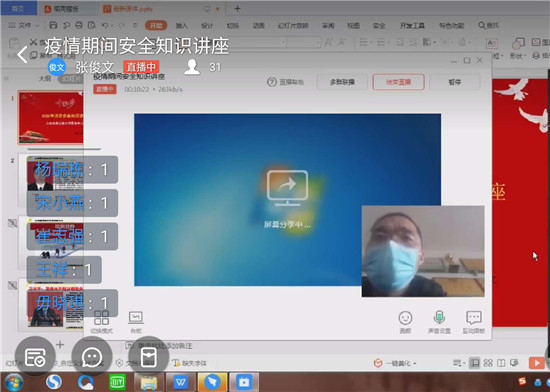The image size is (550, 392).
Task: Click the 白板 whiteboard icon
Action: [136, 322]
